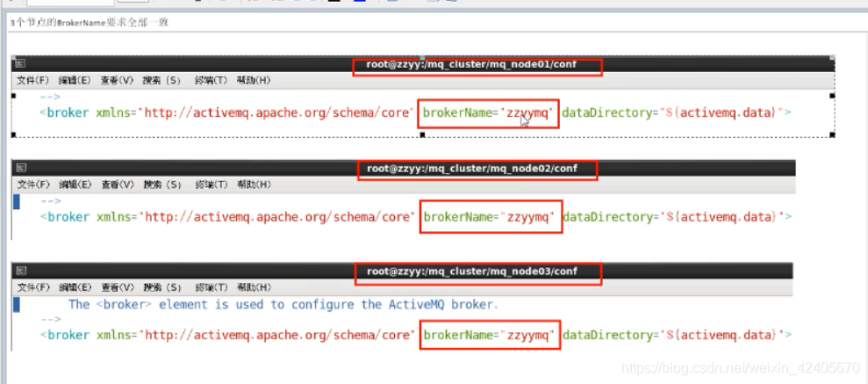868x384 pixels.
Task: Open 搜索(S) menu in mq_node03 terminal
Action: coord(162,287)
